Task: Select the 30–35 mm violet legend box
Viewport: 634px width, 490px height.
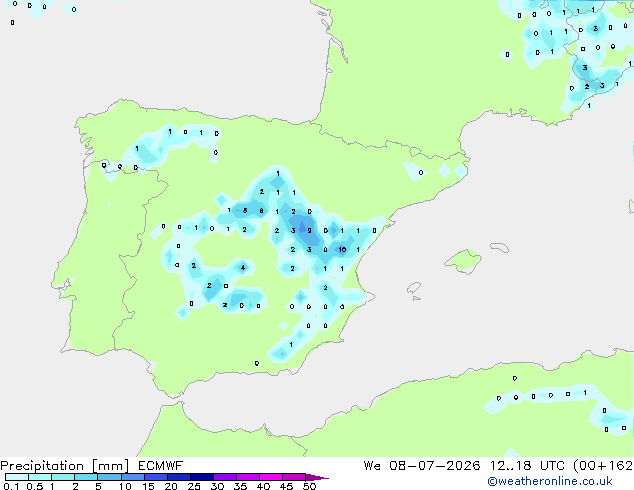Action: (x=224, y=477)
